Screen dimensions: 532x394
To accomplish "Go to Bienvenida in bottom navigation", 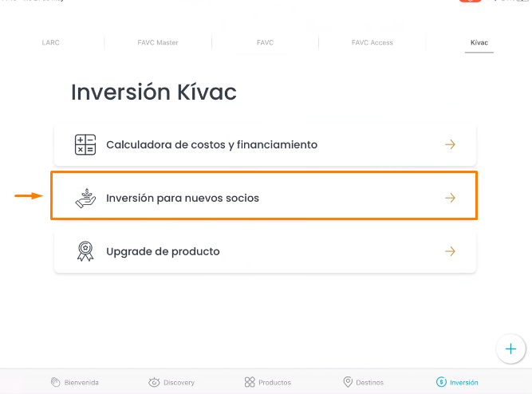I will 75,382.
